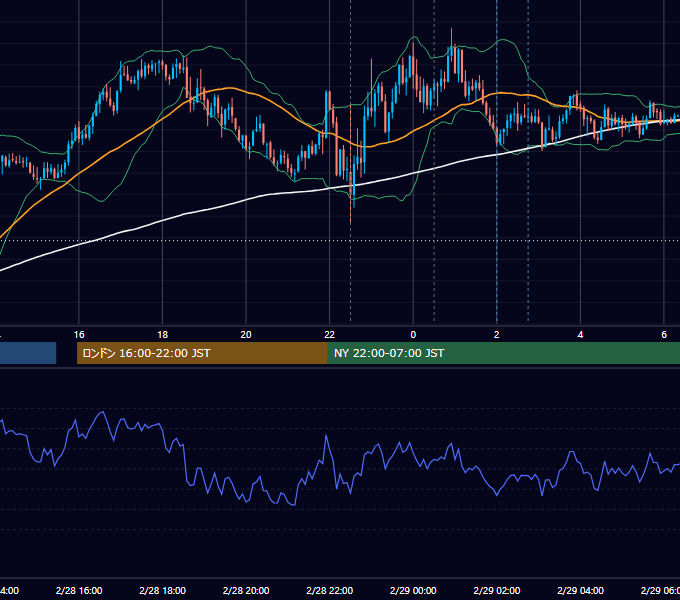680x600 pixels.
Task: Click the 0 hour label on time axis
Action: 413,335
